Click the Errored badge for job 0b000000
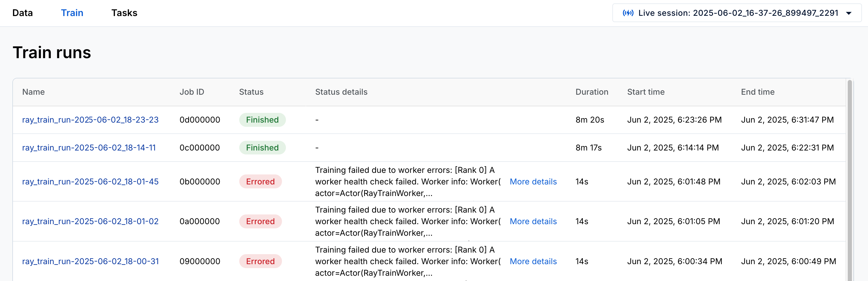The width and height of the screenshot is (868, 281). click(x=260, y=182)
